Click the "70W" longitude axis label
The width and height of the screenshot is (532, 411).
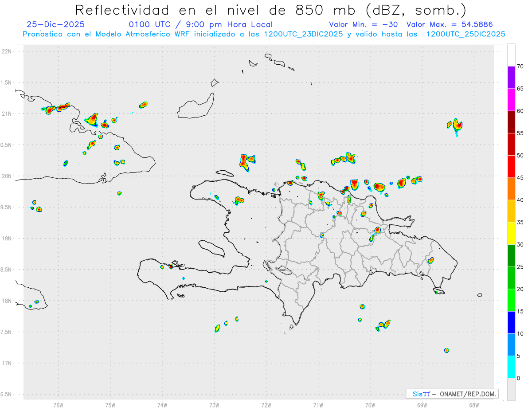[370, 405]
